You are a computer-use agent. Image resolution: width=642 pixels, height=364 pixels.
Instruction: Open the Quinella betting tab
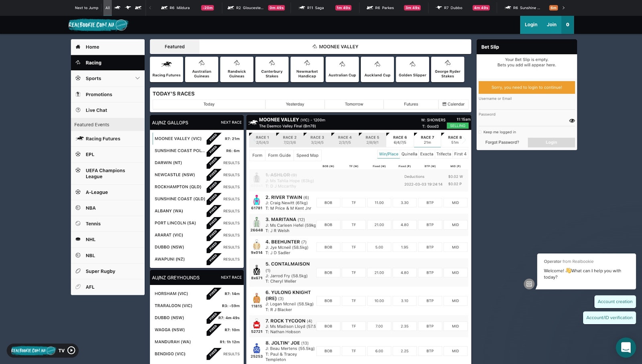click(x=409, y=154)
